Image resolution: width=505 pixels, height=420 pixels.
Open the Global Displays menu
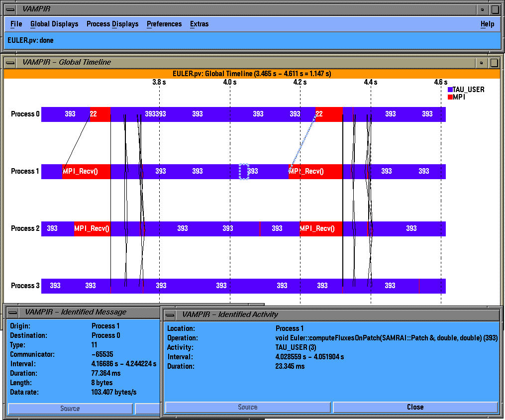[54, 24]
